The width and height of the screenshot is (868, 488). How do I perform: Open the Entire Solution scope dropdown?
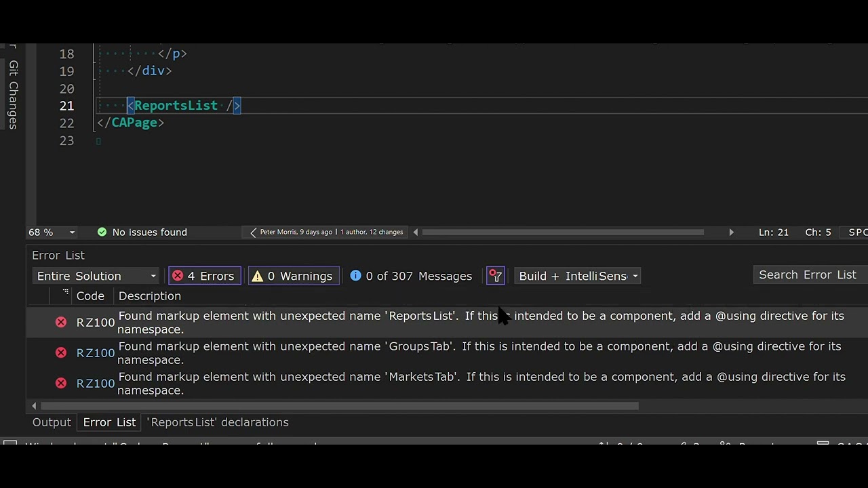[96, 276]
